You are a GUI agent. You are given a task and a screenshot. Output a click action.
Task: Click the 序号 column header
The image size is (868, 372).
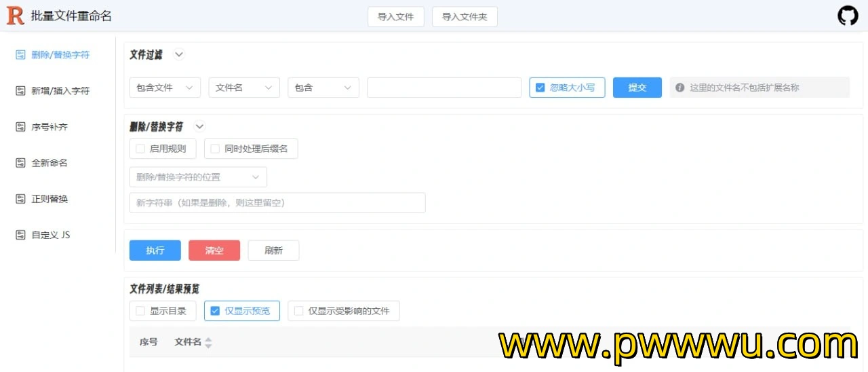click(x=149, y=342)
